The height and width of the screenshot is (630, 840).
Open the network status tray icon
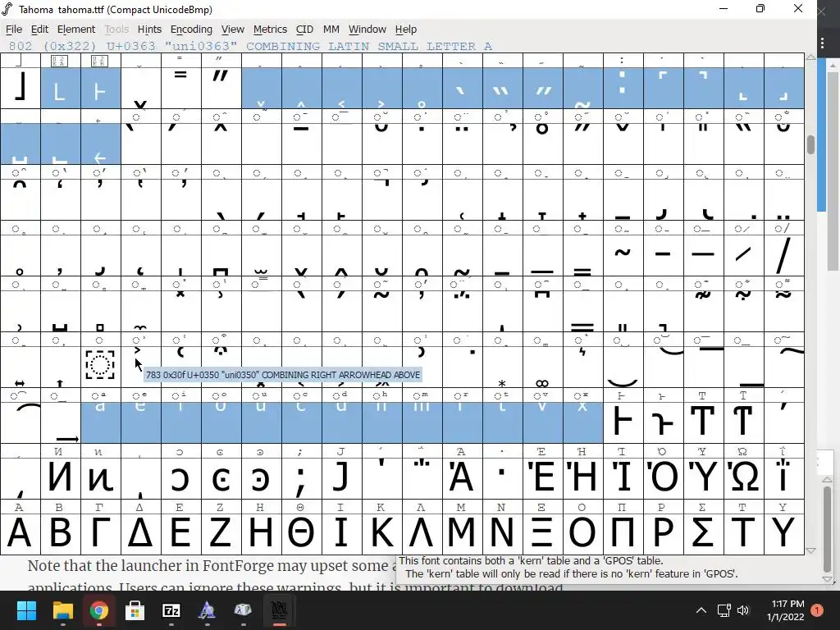point(724,610)
